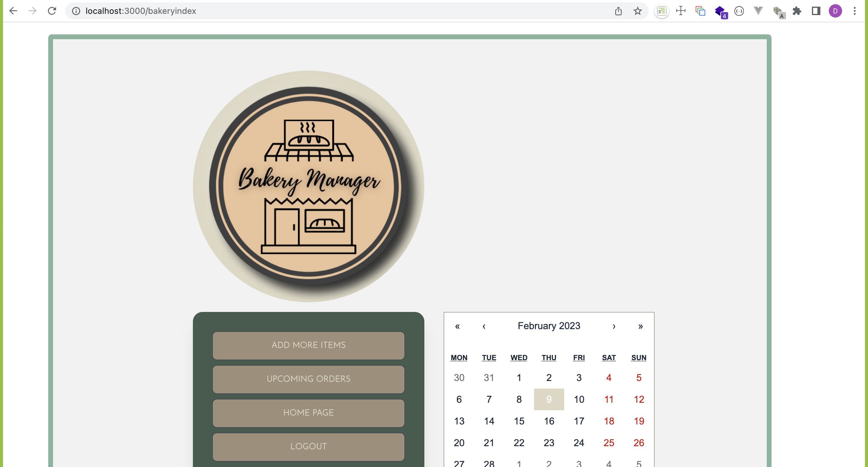This screenshot has width=868, height=467.
Task: Go to HOME PAGE button
Action: pyautogui.click(x=308, y=412)
